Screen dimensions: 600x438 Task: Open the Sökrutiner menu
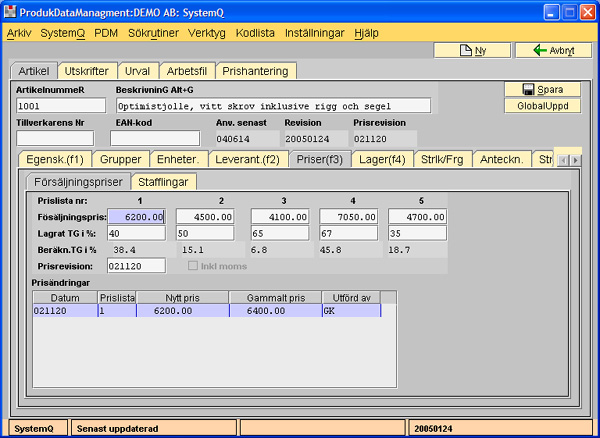coord(153,33)
